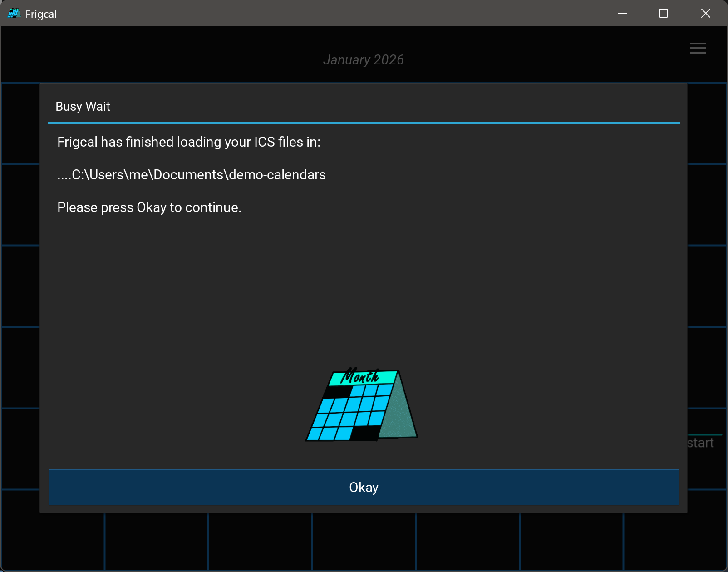
Task: Click the January 2026 month header
Action: click(363, 60)
